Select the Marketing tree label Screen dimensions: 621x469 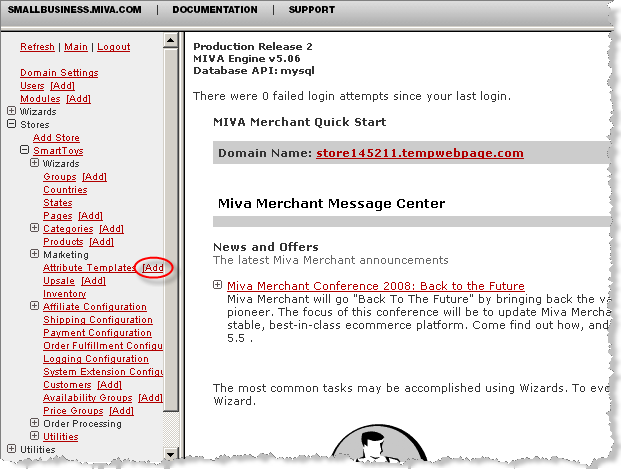(x=66, y=255)
